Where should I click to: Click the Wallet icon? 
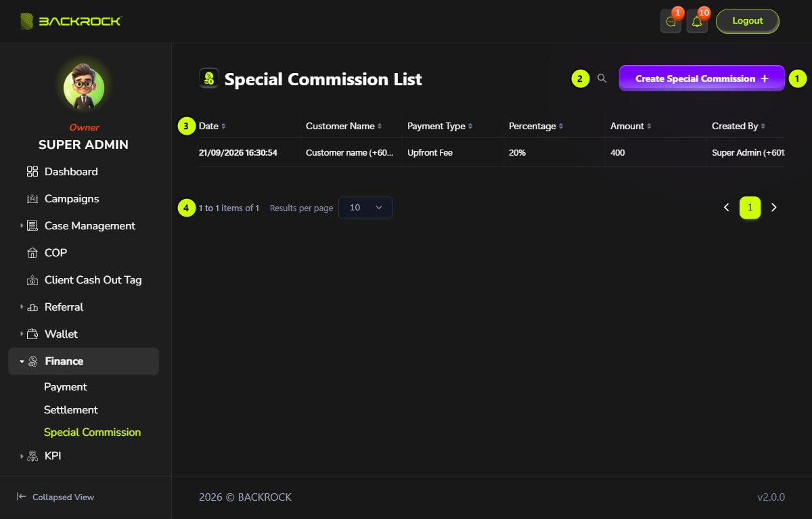32,334
